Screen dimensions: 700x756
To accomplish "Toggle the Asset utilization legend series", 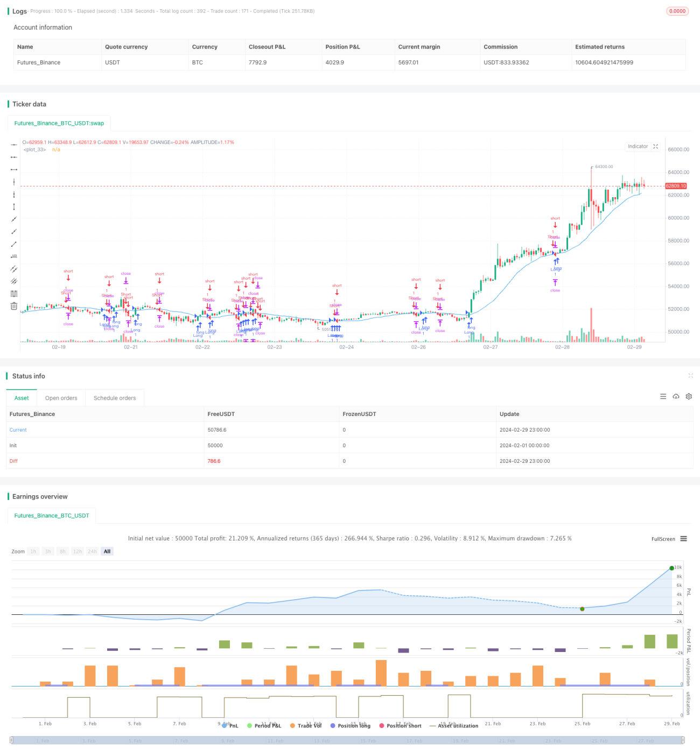I will tap(454, 726).
